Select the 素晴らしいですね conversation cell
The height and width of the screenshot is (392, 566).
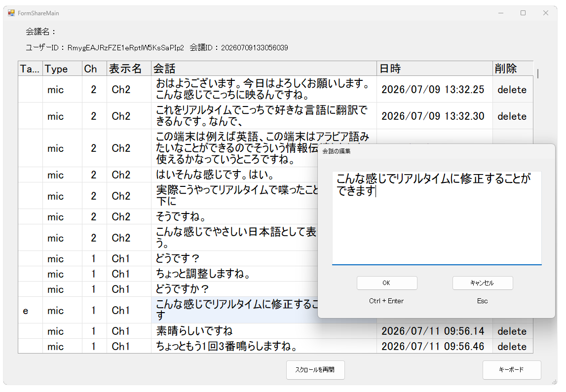(264, 331)
